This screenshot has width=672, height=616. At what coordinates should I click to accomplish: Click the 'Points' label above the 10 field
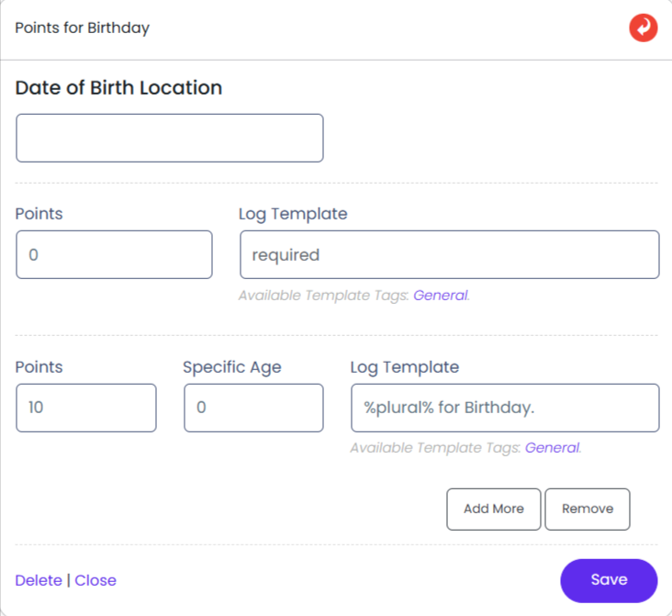39,367
